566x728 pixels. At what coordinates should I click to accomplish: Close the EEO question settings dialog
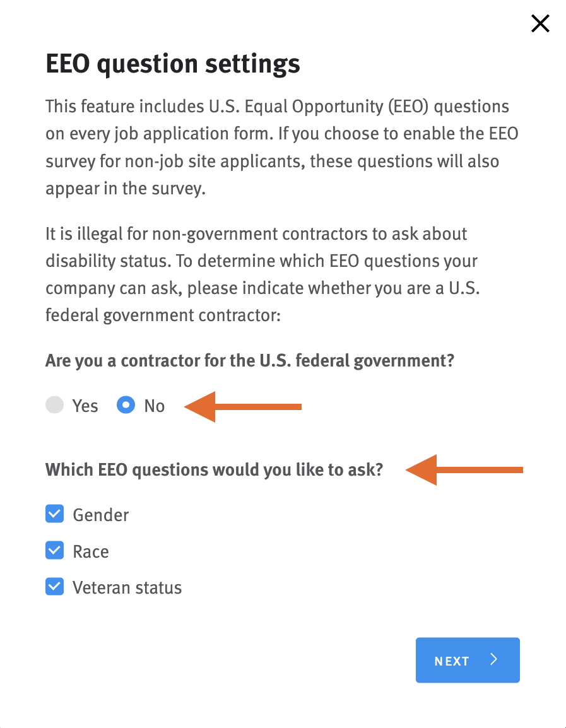540,24
